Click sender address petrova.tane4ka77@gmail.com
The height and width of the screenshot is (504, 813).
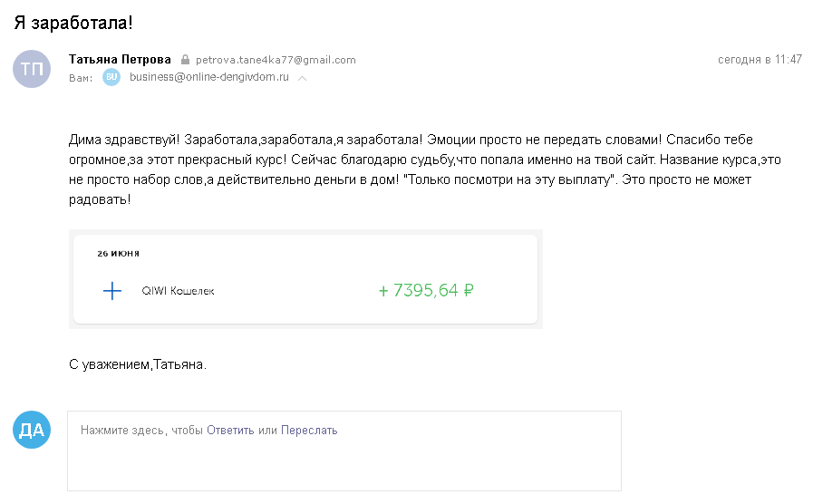pyautogui.click(x=276, y=60)
